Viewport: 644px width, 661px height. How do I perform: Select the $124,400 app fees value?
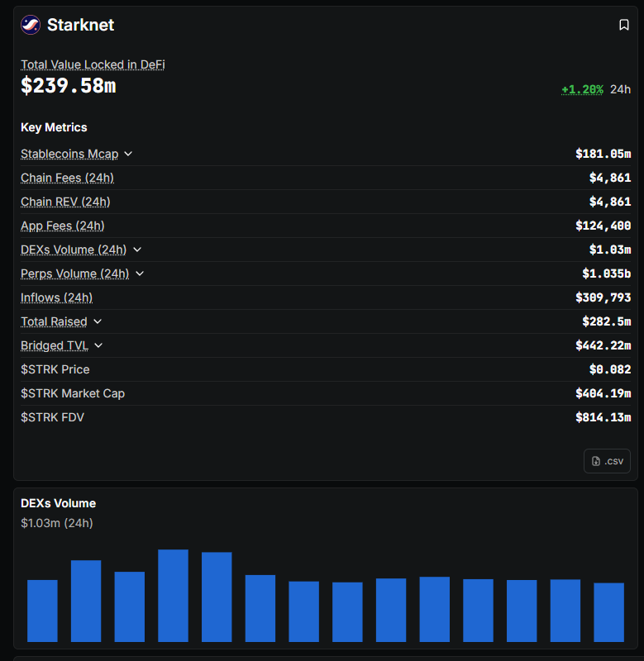pyautogui.click(x=603, y=226)
